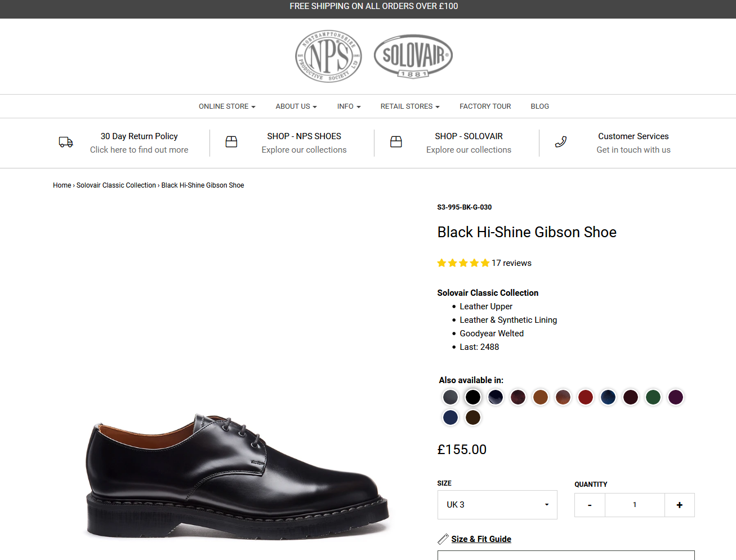Screen dimensions: 736x560
Task: Open Shop Solovair collections
Action: point(469,143)
